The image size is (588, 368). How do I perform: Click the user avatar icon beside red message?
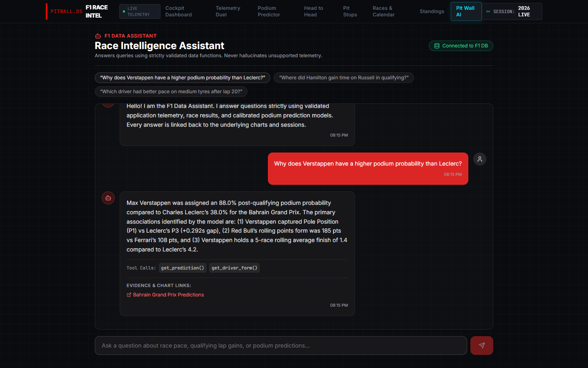(x=480, y=159)
